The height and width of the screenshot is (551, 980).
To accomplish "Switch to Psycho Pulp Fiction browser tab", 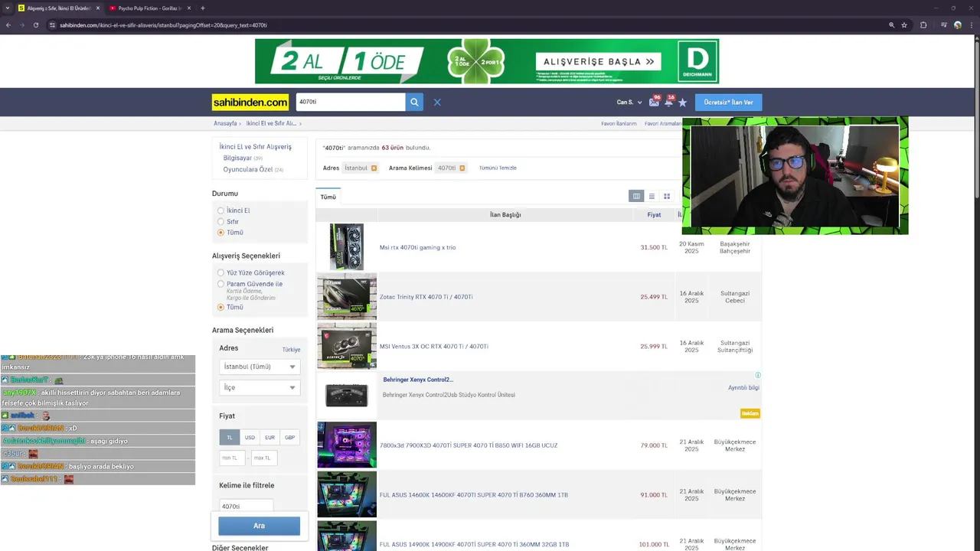I will tap(149, 8).
